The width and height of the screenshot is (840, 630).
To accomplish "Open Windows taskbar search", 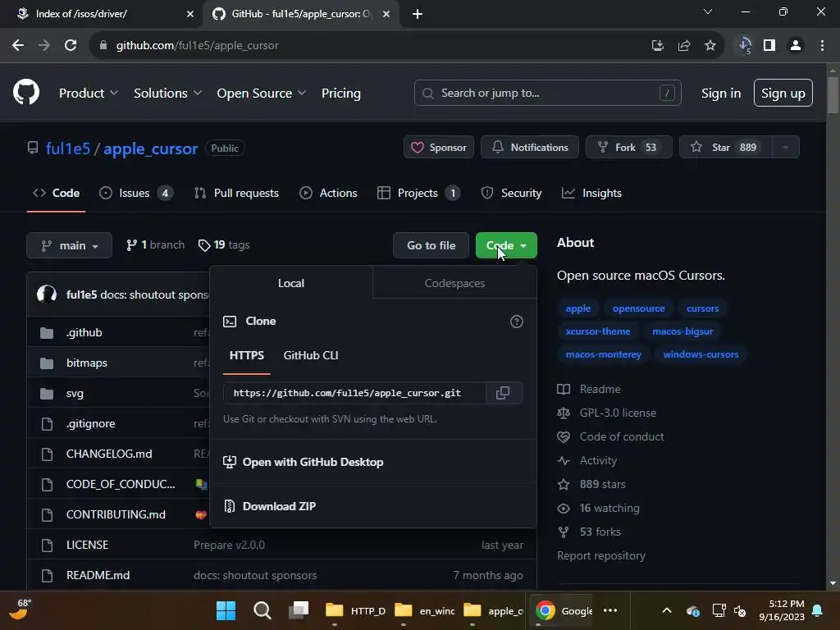I will pyautogui.click(x=262, y=610).
